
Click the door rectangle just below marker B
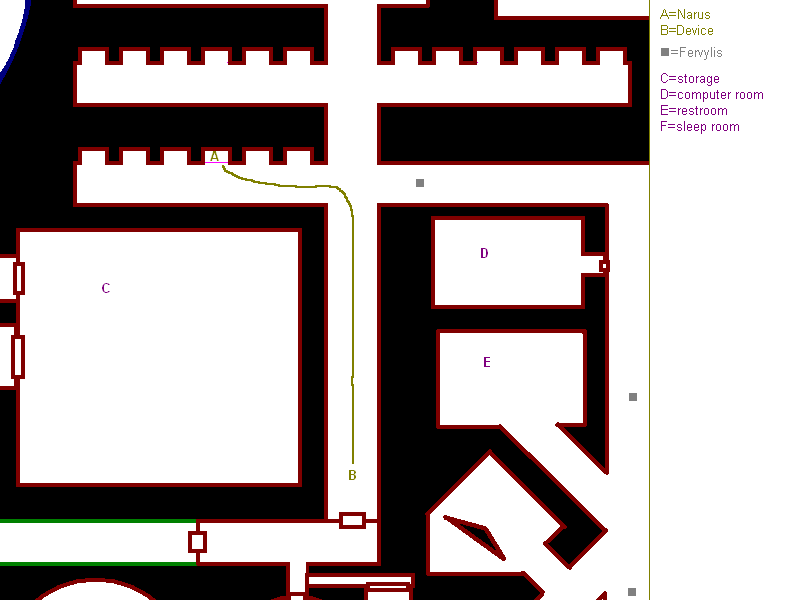[352, 520]
